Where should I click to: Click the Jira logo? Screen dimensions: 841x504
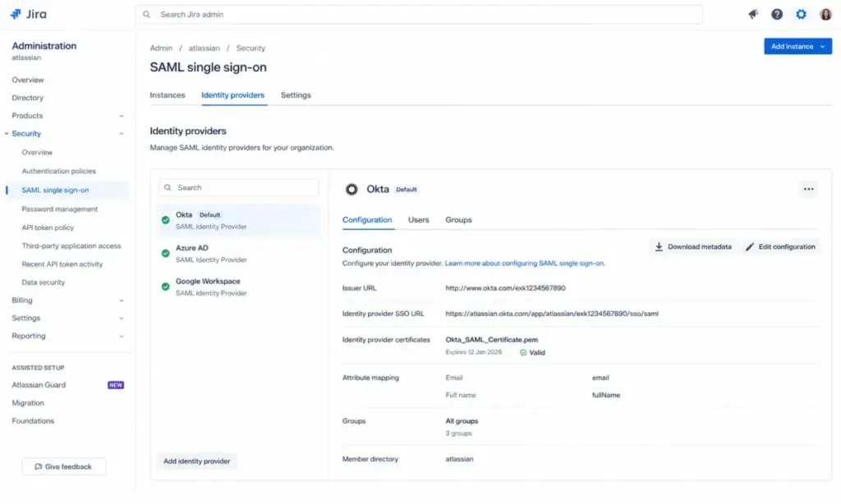tap(29, 14)
